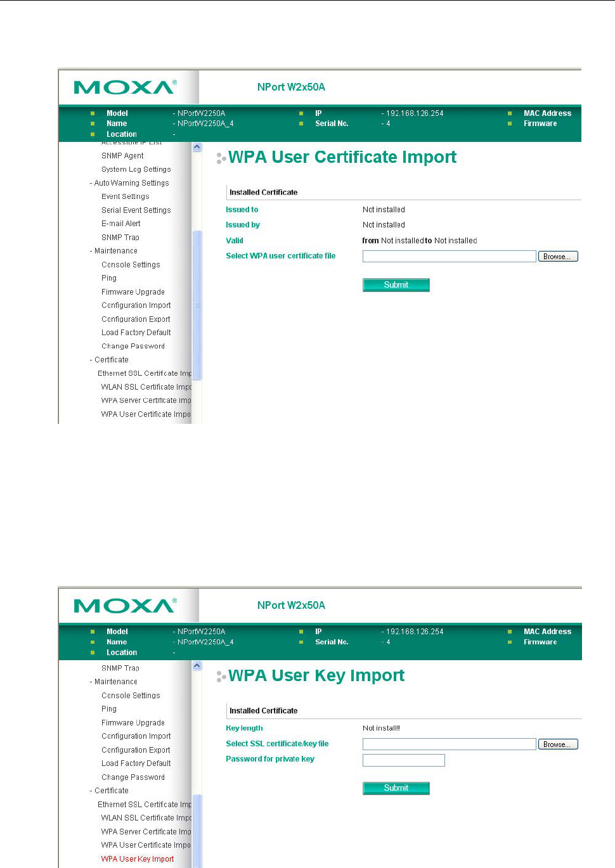
Task: Open Ethernet SSL Certificate Import, bottom sidebar
Action: 145,805
